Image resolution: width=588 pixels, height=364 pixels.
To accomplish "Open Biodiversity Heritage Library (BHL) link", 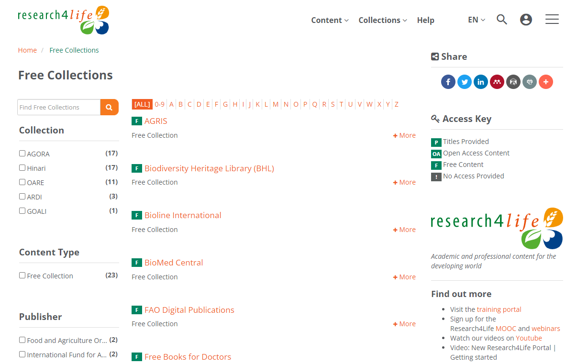I will coord(209,168).
